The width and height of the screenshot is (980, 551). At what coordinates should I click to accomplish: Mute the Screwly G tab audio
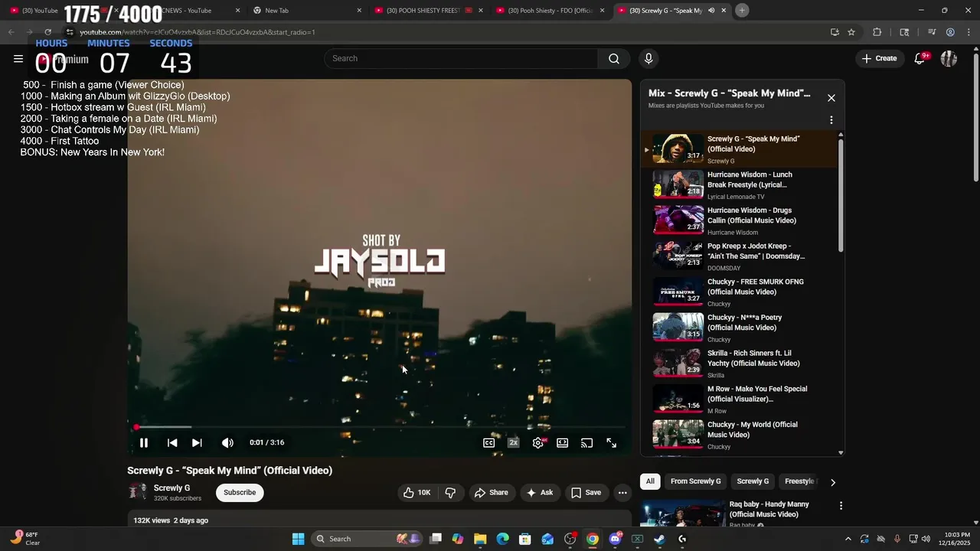click(x=711, y=11)
